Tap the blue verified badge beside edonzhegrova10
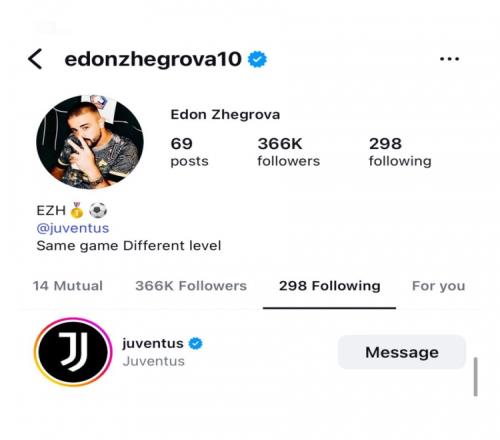Viewport: 500px width, 440px height. click(x=257, y=59)
